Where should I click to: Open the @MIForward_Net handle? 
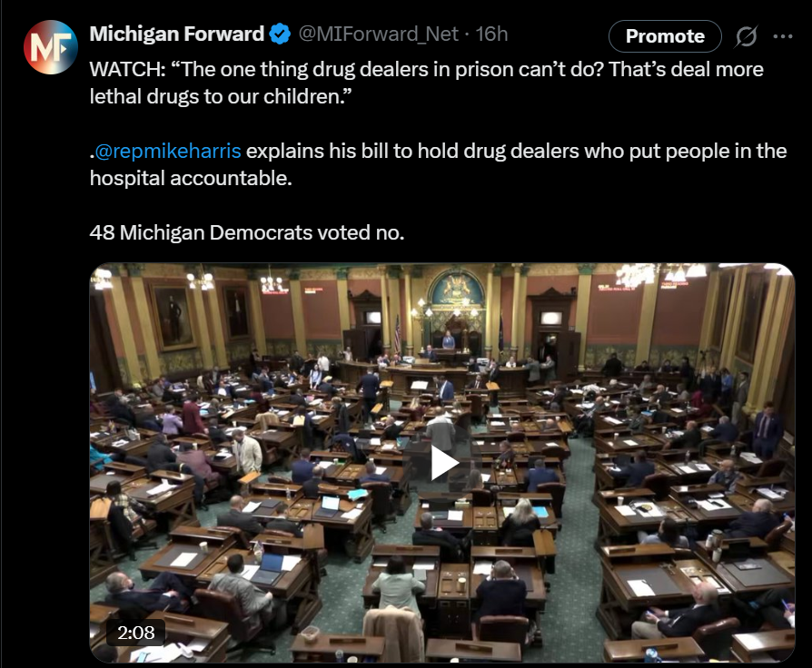pos(378,34)
